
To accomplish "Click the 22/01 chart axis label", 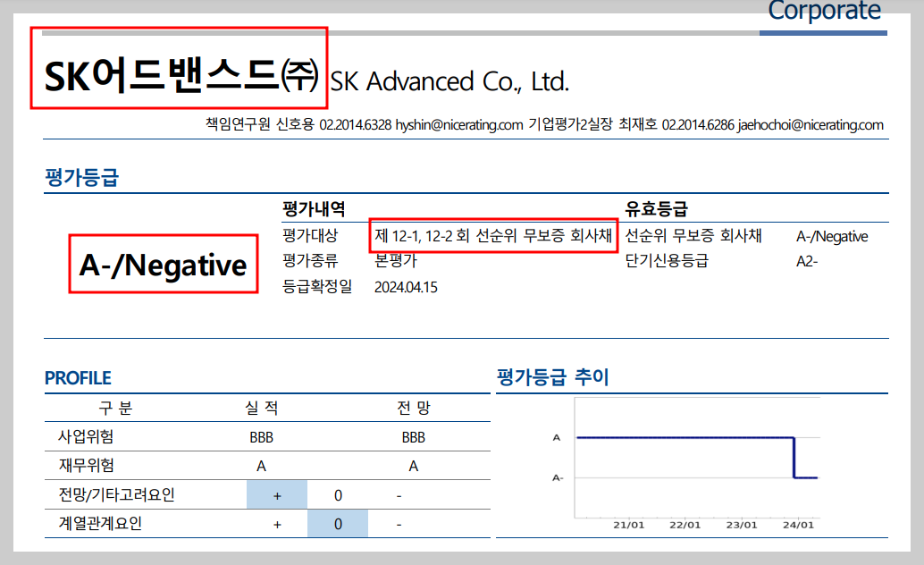I will pyautogui.click(x=685, y=525).
